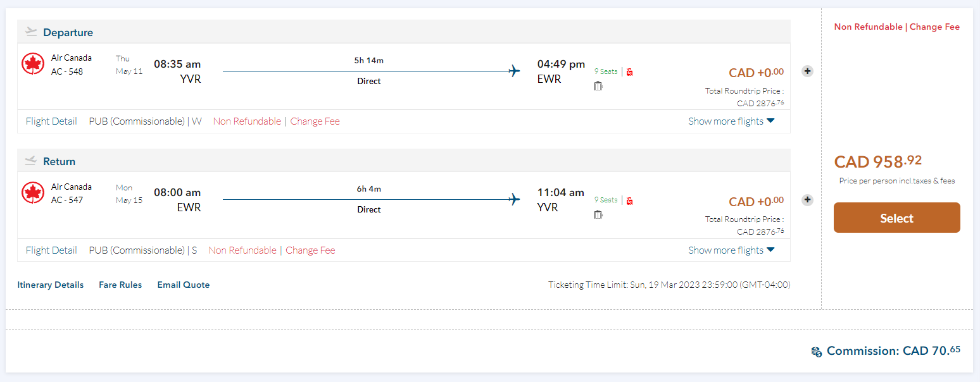This screenshot has height=382, width=980.
Task: Open the Itinerary Details tab
Action: [51, 285]
